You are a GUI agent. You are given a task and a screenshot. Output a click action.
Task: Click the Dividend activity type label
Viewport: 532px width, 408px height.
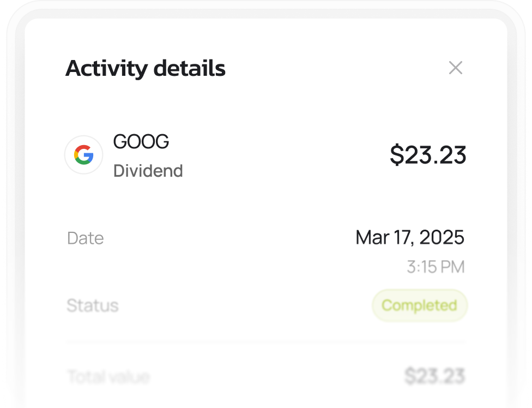148,171
